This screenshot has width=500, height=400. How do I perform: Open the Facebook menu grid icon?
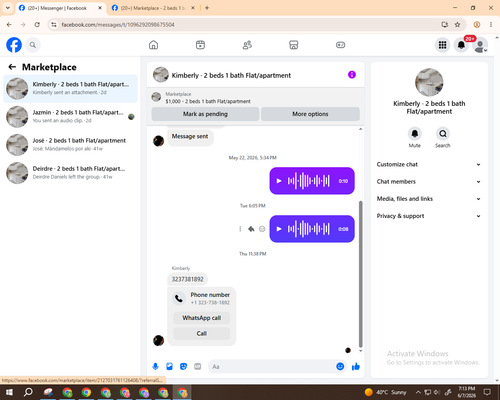(442, 45)
